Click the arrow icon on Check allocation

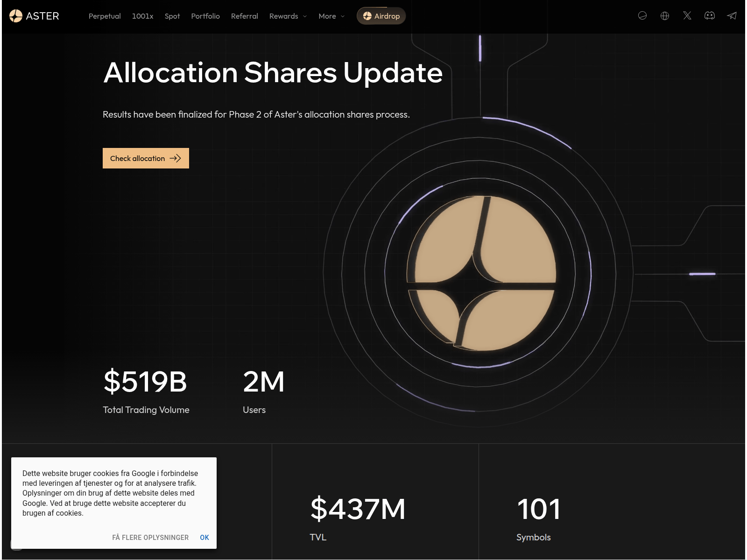pyautogui.click(x=175, y=158)
